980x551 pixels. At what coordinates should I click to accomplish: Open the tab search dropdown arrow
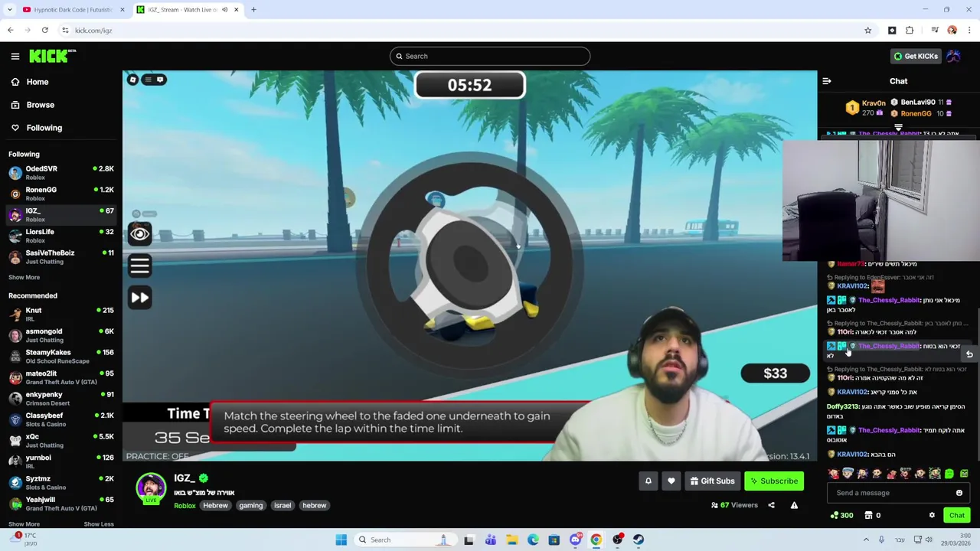point(9,10)
